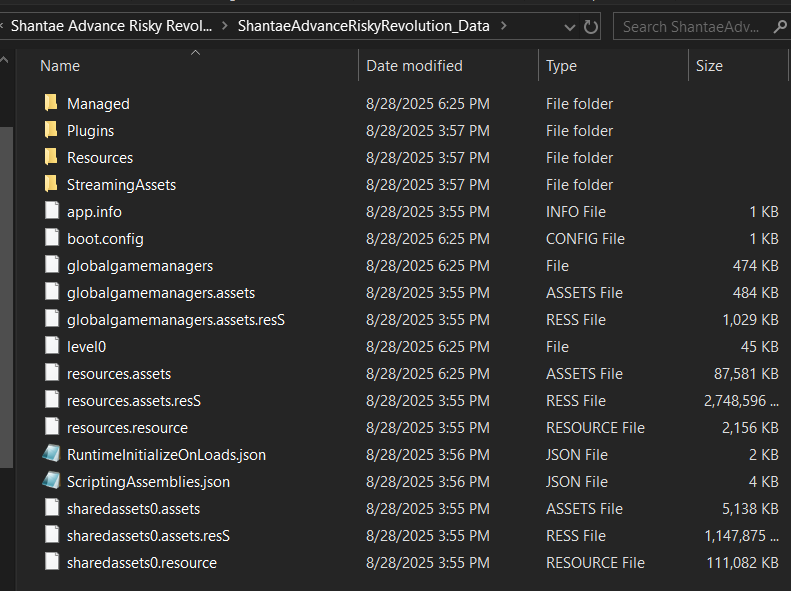This screenshot has width=791, height=591.
Task: Select the StreamingAssets folder name
Action: pos(122,185)
